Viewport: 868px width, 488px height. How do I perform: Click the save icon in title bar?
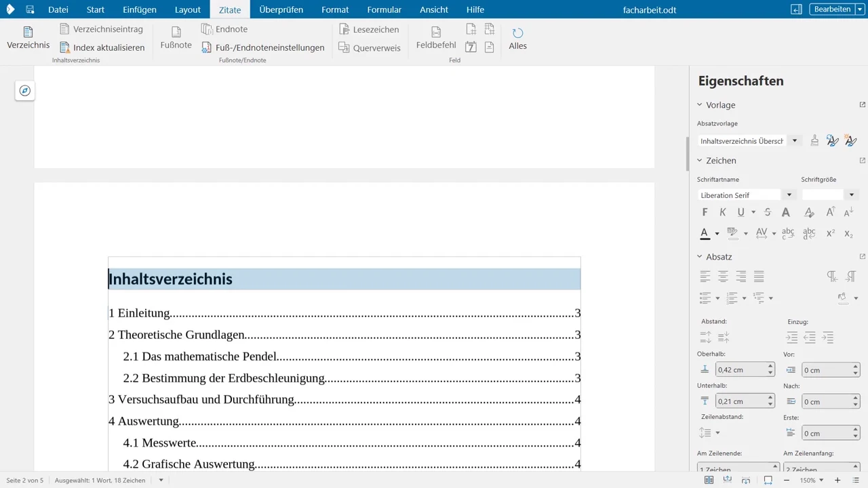pos(30,9)
